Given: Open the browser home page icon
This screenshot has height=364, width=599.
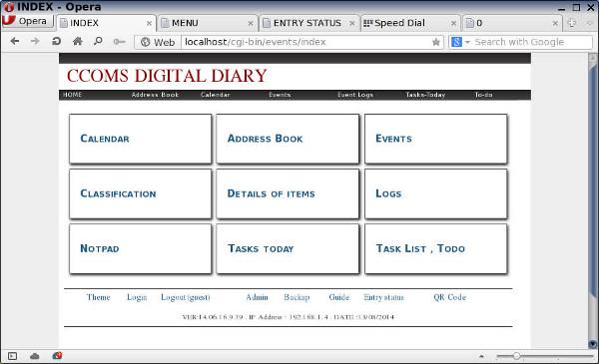Looking at the screenshot, I should [x=78, y=41].
